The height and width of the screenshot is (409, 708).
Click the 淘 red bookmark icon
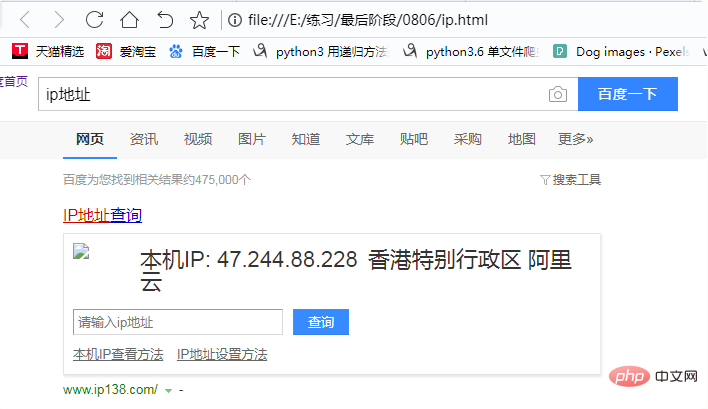104,51
